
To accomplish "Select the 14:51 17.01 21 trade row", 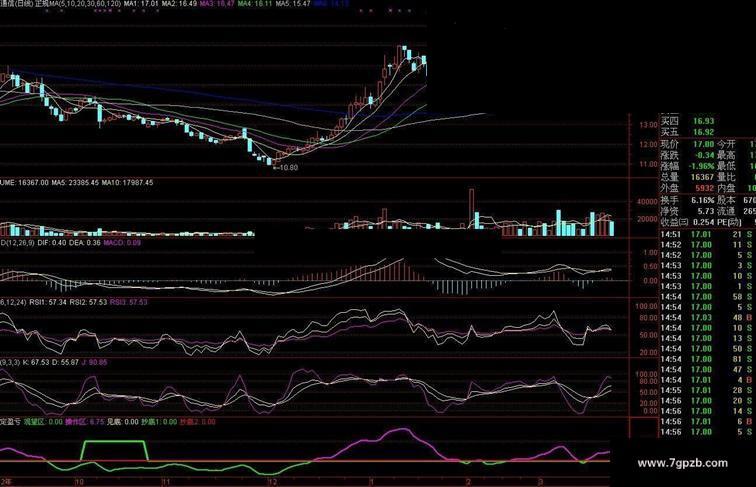I will click(707, 234).
